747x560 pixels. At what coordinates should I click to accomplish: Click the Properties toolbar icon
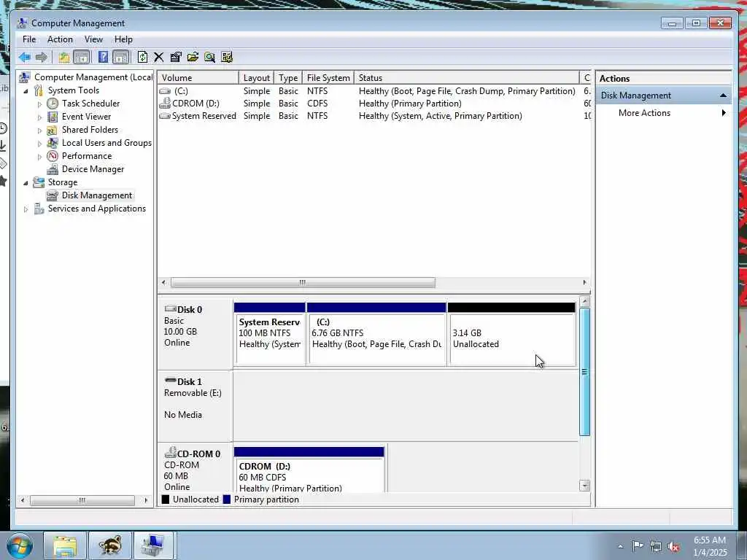click(x=176, y=58)
